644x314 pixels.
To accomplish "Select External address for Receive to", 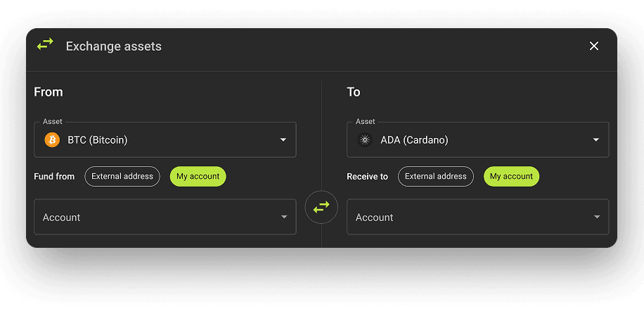I will [x=435, y=177].
